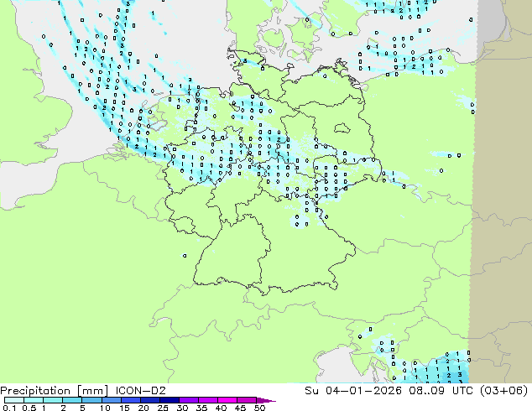The image size is (532, 411).
Task: Click the '08..09 UTC' time label
Action: click(441, 391)
